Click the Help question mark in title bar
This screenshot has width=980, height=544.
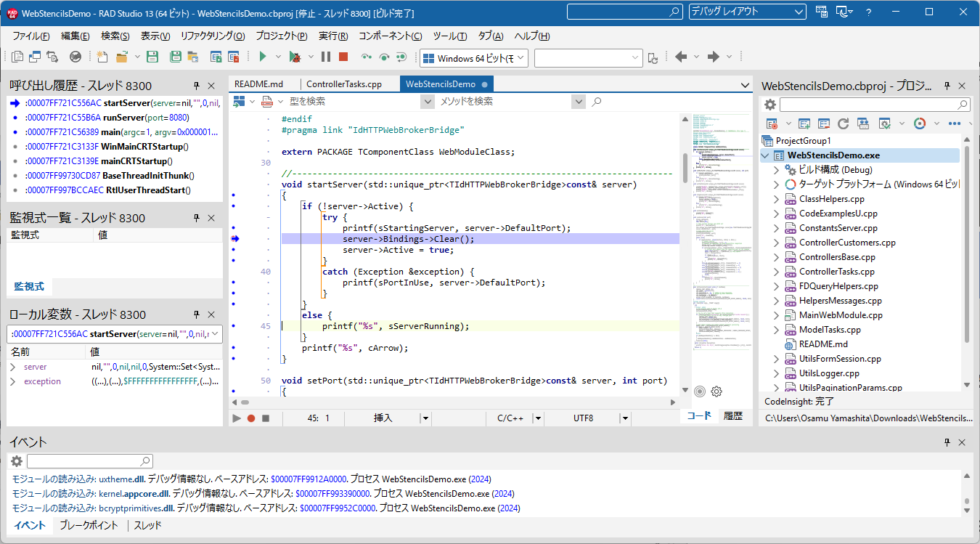tap(868, 12)
